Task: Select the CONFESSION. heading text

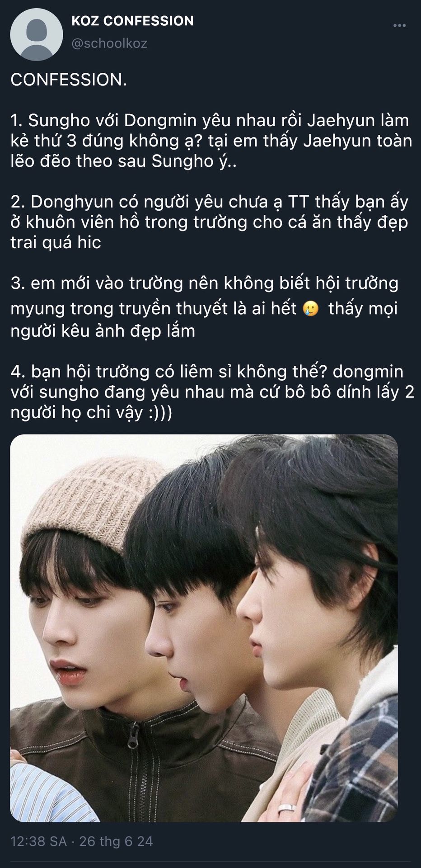Action: 69,80
